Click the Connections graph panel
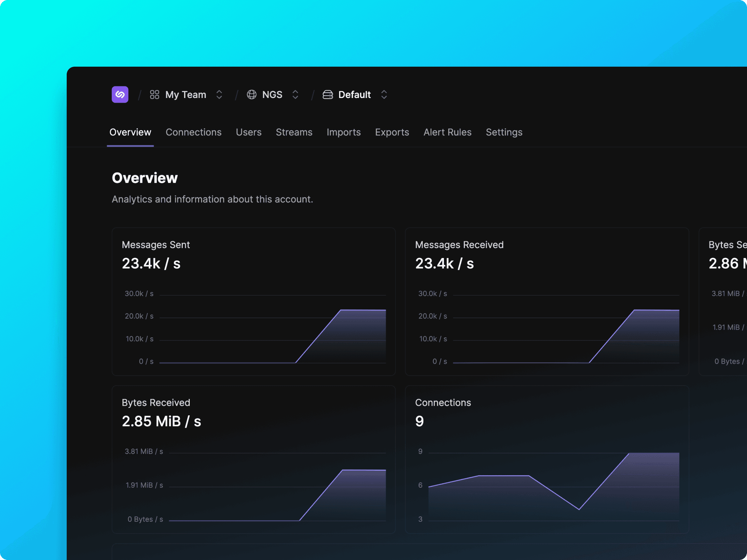Image resolution: width=747 pixels, height=560 pixels. pos(547,459)
